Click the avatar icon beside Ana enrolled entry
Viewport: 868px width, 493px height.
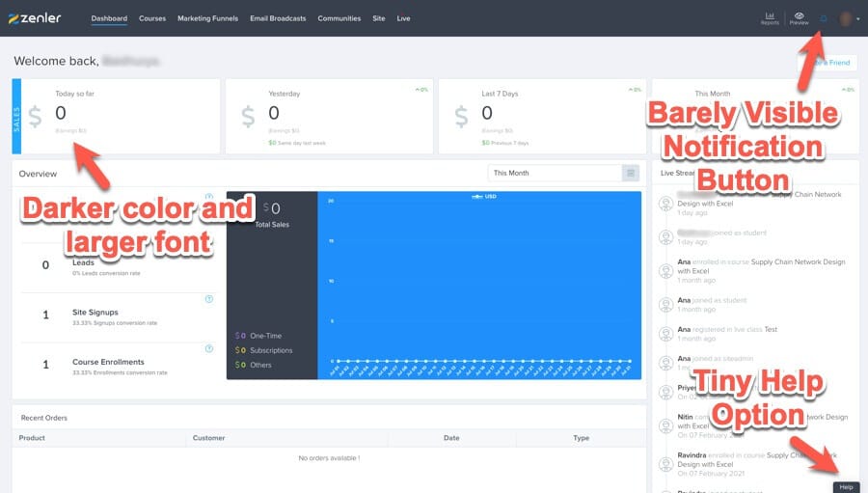665,268
